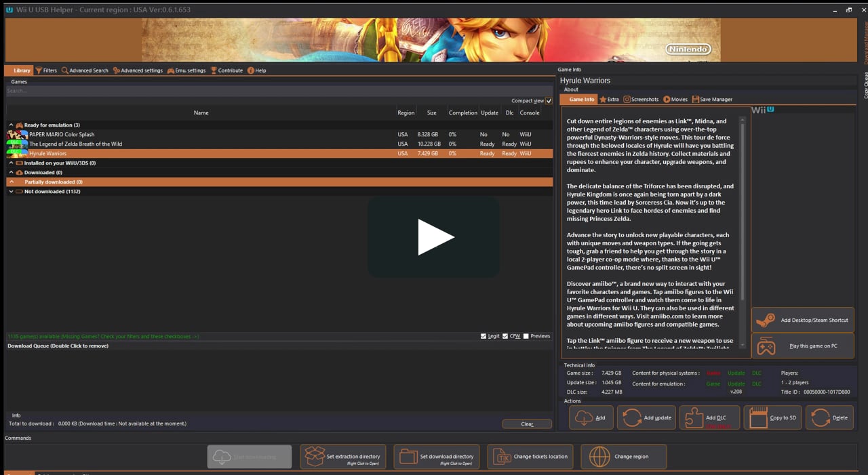The height and width of the screenshot is (475, 868).
Task: Click the Play this game on PC controller icon
Action: pos(766,346)
